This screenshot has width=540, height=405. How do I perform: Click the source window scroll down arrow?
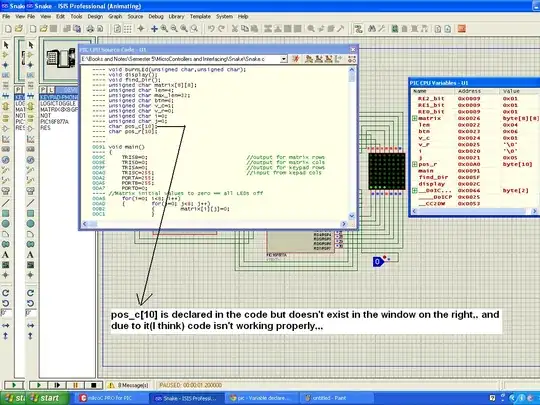(352, 216)
